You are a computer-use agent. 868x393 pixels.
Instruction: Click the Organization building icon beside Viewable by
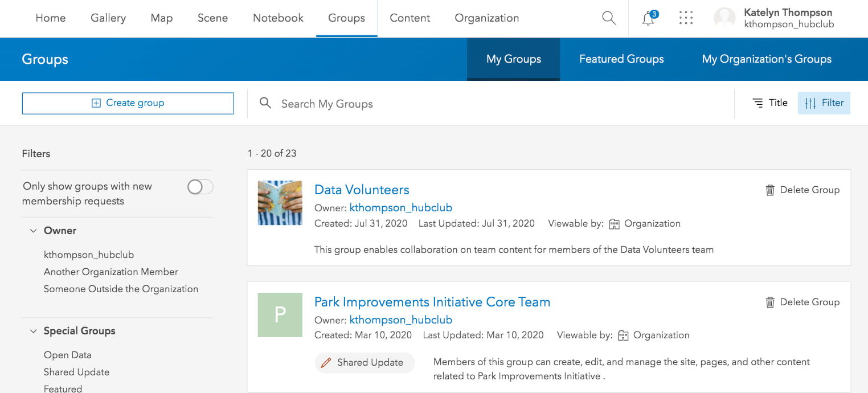pos(614,224)
